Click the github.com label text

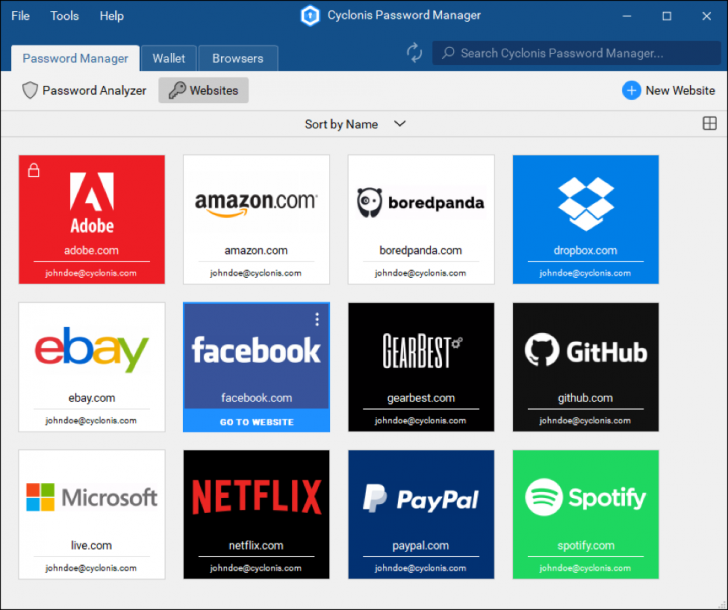[585, 398]
